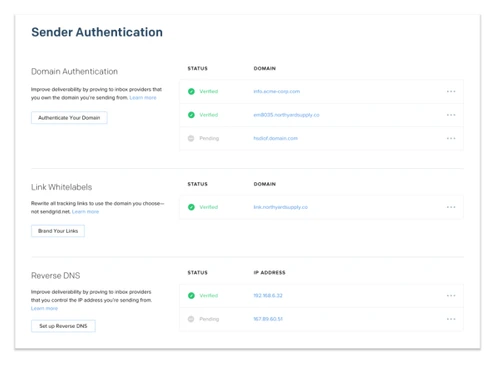Click the Link Whitelabels section heading
500x375 pixels.
pyautogui.click(x=61, y=187)
